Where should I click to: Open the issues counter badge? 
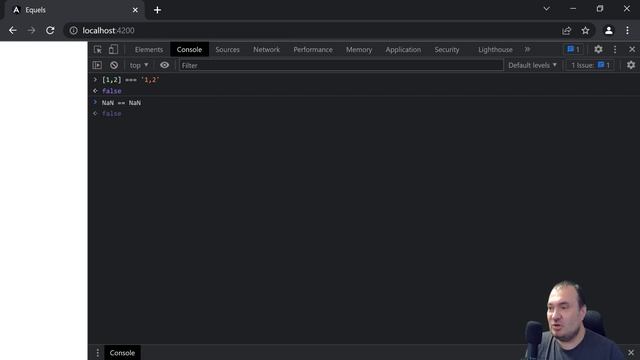click(x=573, y=49)
